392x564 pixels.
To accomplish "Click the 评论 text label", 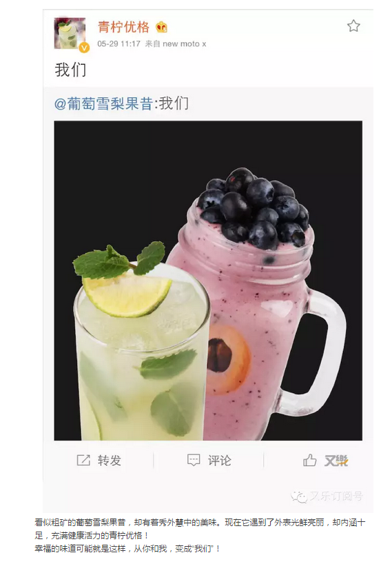I will (219, 461).
